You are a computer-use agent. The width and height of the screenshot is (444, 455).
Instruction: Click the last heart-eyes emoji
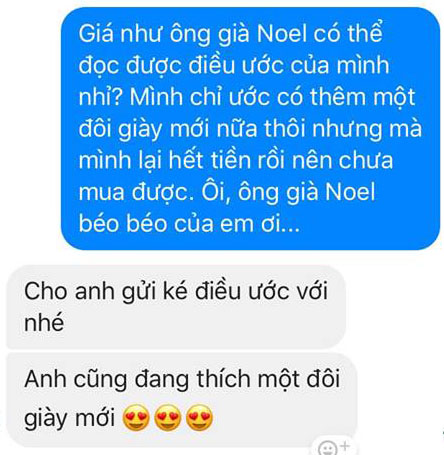tap(199, 417)
